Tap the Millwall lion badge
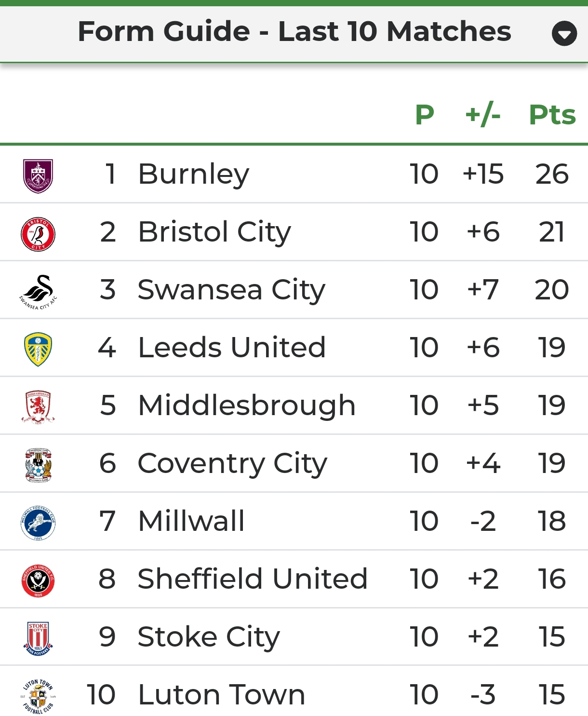588x716 pixels. (x=38, y=523)
